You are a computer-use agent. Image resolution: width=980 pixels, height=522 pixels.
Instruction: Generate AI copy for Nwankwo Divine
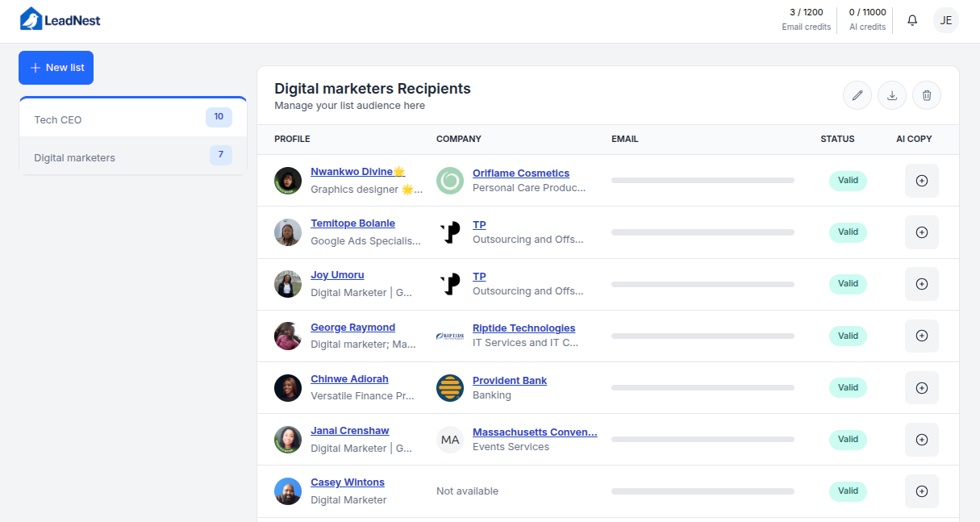tap(922, 181)
